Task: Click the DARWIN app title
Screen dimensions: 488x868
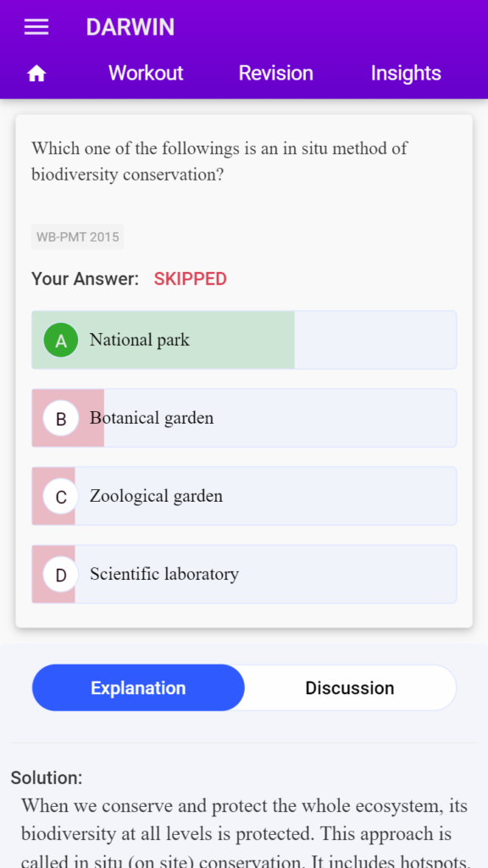Action: click(x=130, y=27)
